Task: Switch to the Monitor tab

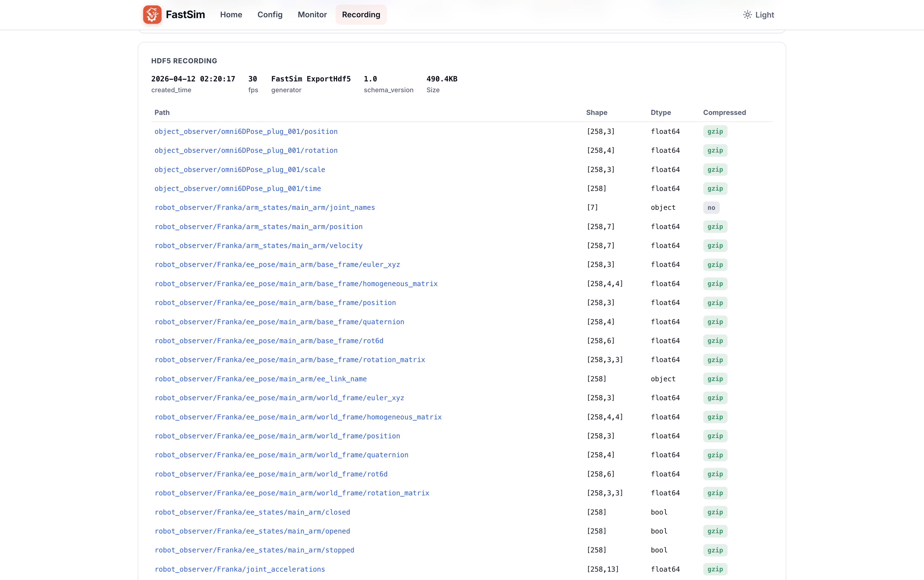Action: pyautogui.click(x=312, y=15)
